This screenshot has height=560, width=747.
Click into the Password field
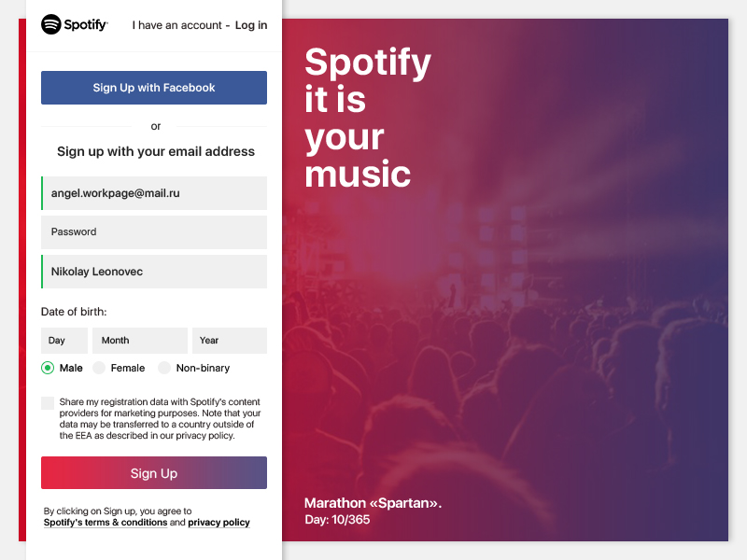click(x=154, y=232)
